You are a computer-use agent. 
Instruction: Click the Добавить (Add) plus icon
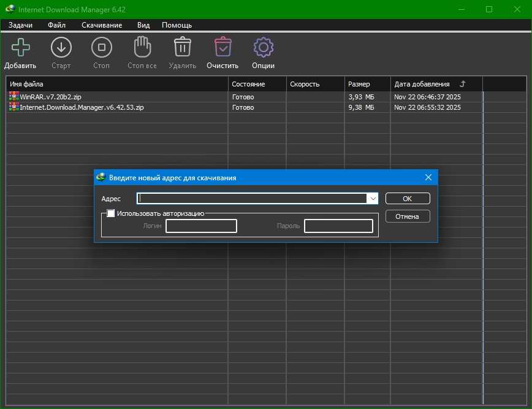[x=20, y=47]
